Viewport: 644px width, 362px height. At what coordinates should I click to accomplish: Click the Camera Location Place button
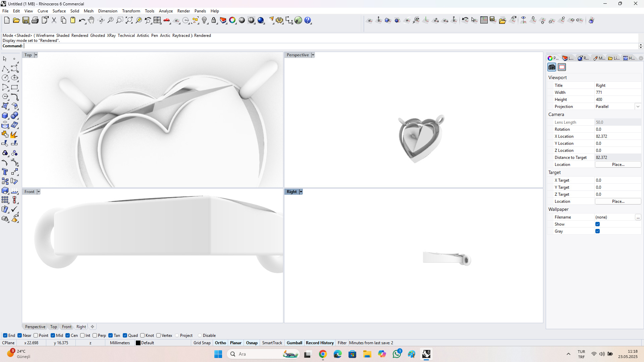coord(618,165)
